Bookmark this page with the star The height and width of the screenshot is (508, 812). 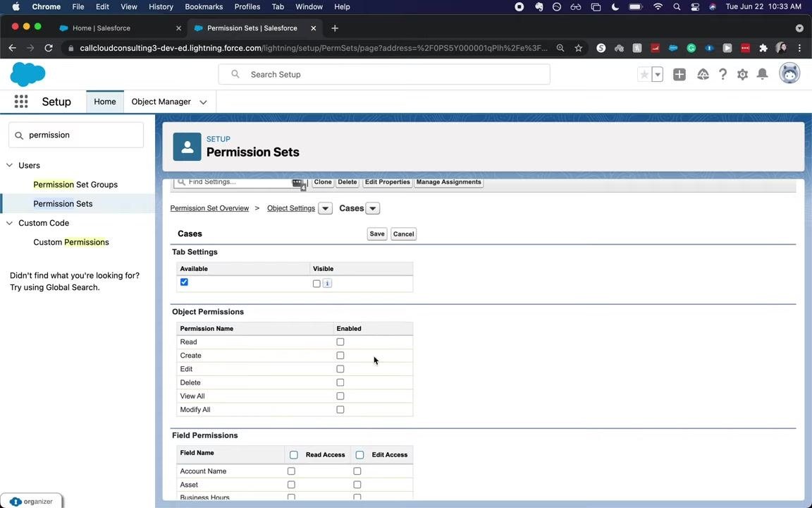579,48
